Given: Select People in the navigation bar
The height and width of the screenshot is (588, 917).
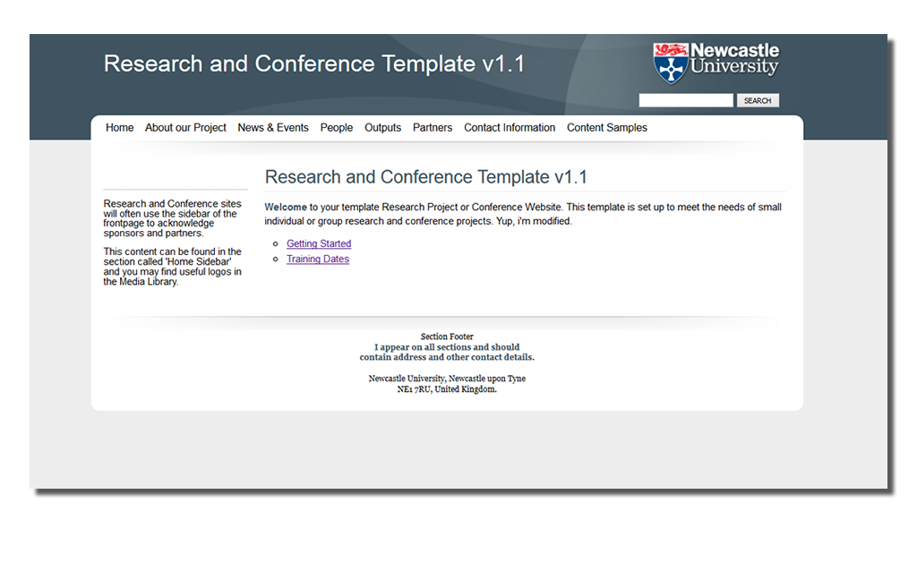Looking at the screenshot, I should 337,128.
